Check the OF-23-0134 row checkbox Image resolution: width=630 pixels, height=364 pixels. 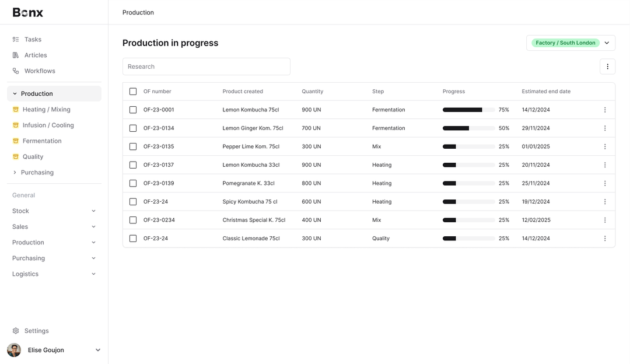tap(133, 128)
